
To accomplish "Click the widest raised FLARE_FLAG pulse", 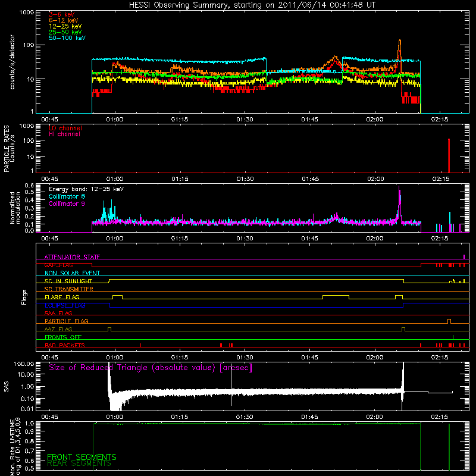I will [x=336, y=296].
